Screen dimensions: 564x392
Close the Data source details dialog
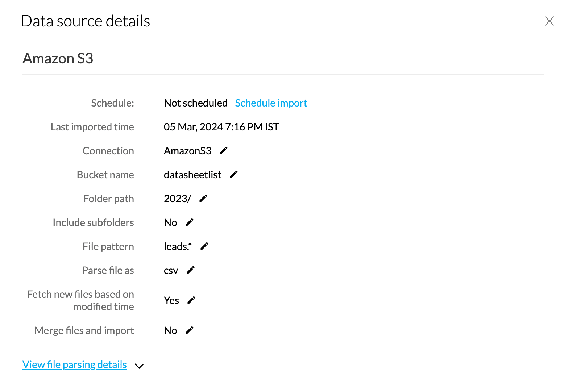coord(549,21)
